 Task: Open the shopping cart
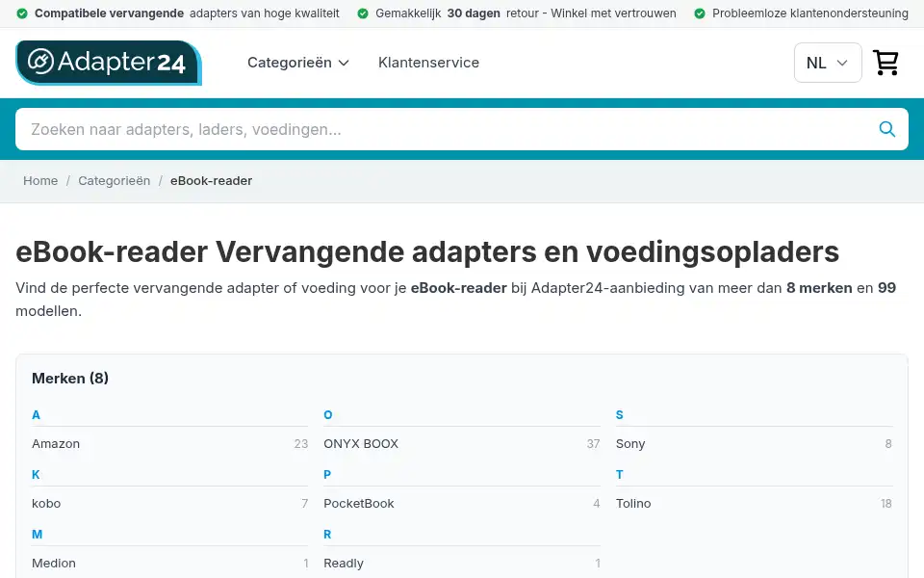[x=885, y=63]
